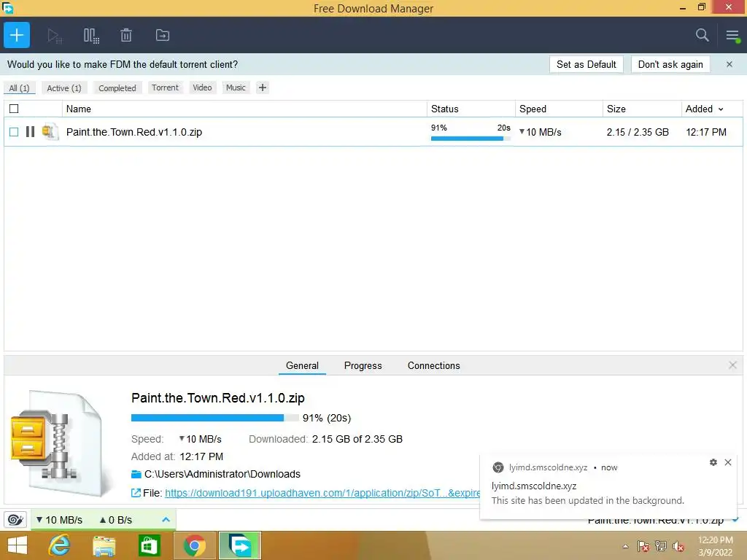The width and height of the screenshot is (747, 560).
Task: Open Windows Store from taskbar
Action: [x=149, y=545]
